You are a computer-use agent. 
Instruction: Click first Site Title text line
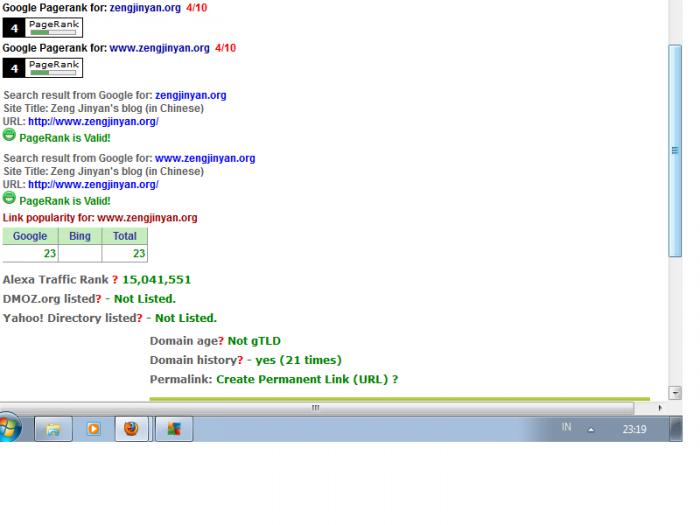pos(104,108)
